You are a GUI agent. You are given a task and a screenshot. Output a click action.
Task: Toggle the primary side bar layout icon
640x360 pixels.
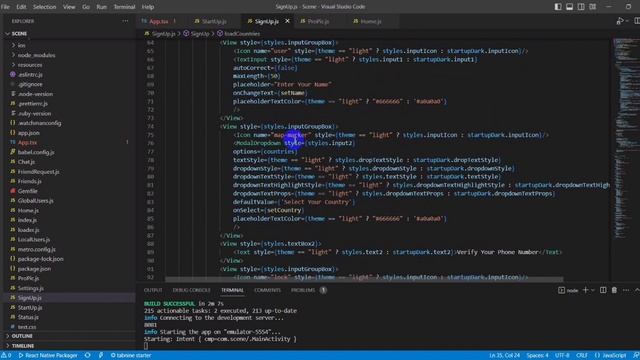point(558,7)
